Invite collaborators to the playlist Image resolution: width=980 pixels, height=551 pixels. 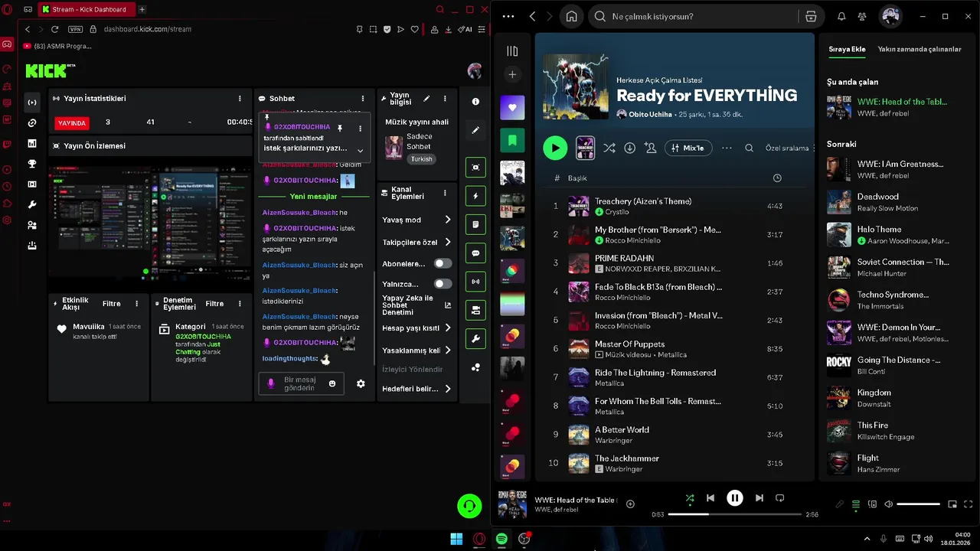pyautogui.click(x=651, y=148)
